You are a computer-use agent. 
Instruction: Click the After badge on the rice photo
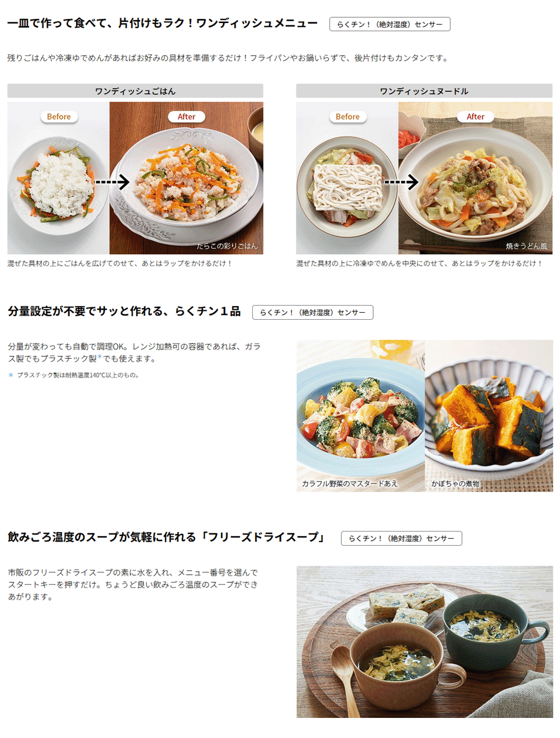pyautogui.click(x=186, y=117)
